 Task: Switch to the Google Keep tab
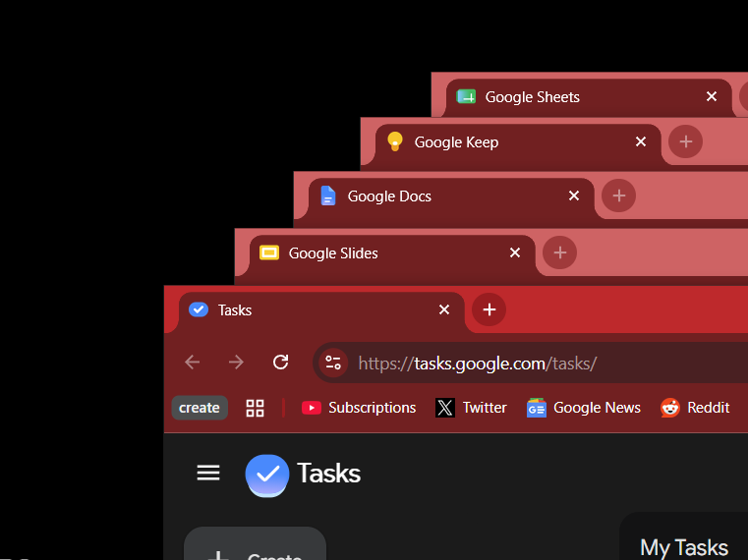[x=518, y=142]
